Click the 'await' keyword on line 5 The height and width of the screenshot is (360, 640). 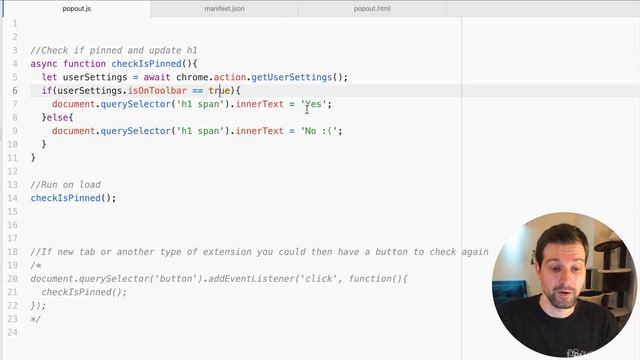click(x=157, y=77)
